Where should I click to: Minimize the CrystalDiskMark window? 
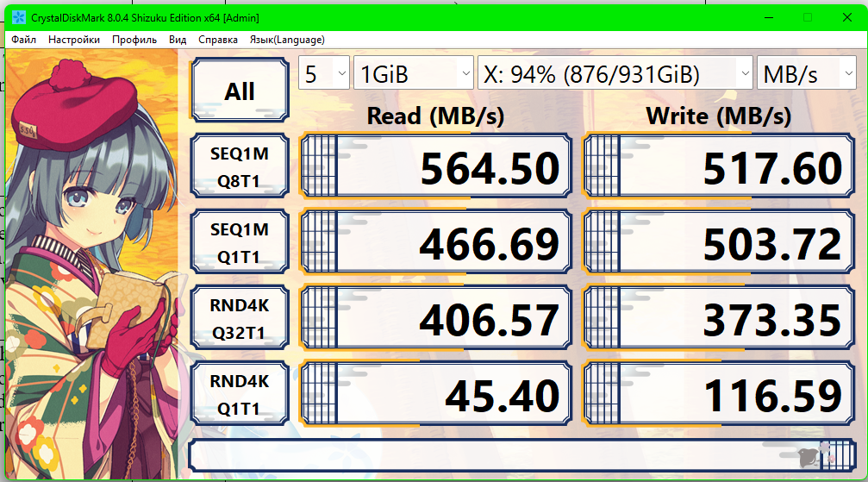click(x=769, y=18)
